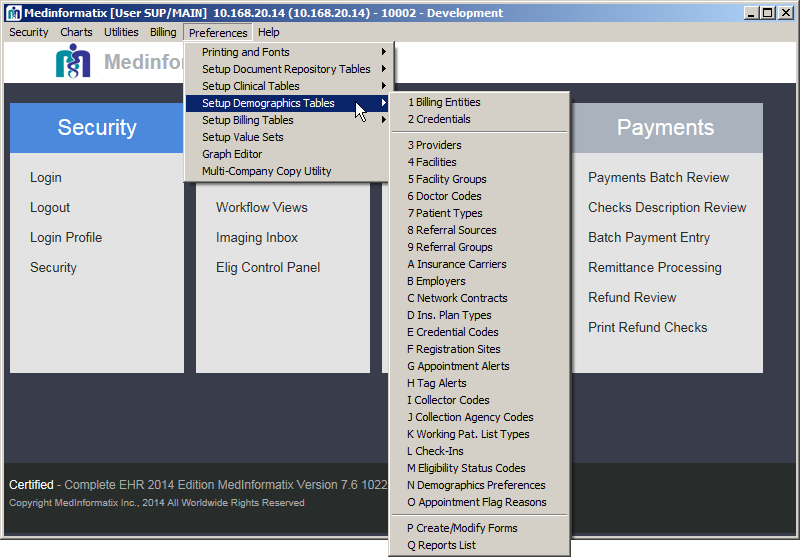Click the blue Security panel header
The width and height of the screenshot is (801, 558).
point(97,128)
